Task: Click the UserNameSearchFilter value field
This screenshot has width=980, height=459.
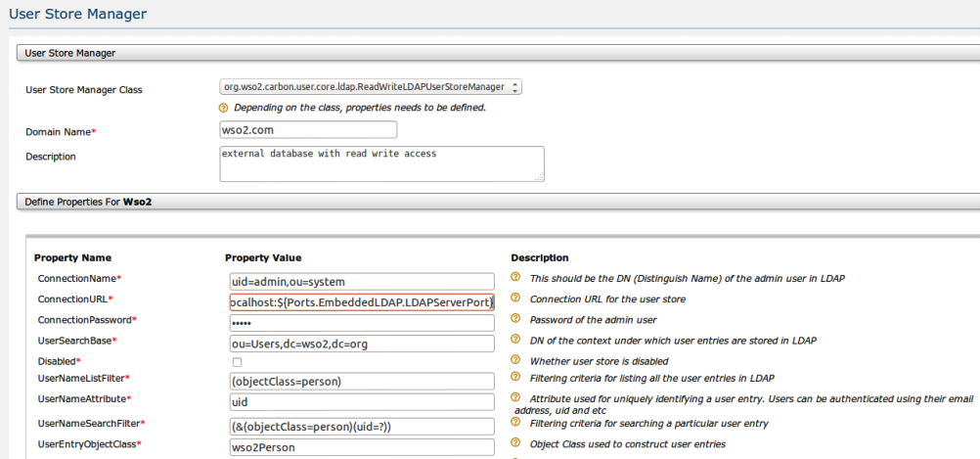Action: [x=362, y=426]
